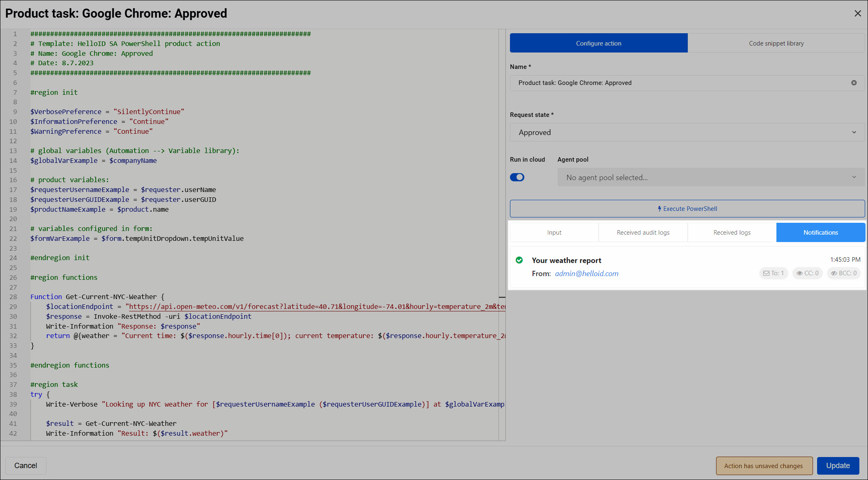
Task: Switch to the Code snippet library tab
Action: (x=776, y=43)
